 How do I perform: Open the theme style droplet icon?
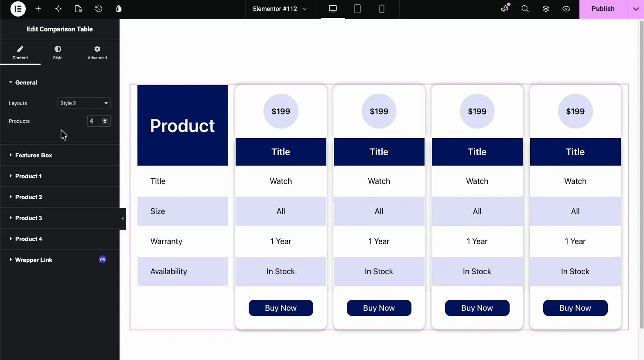119,9
